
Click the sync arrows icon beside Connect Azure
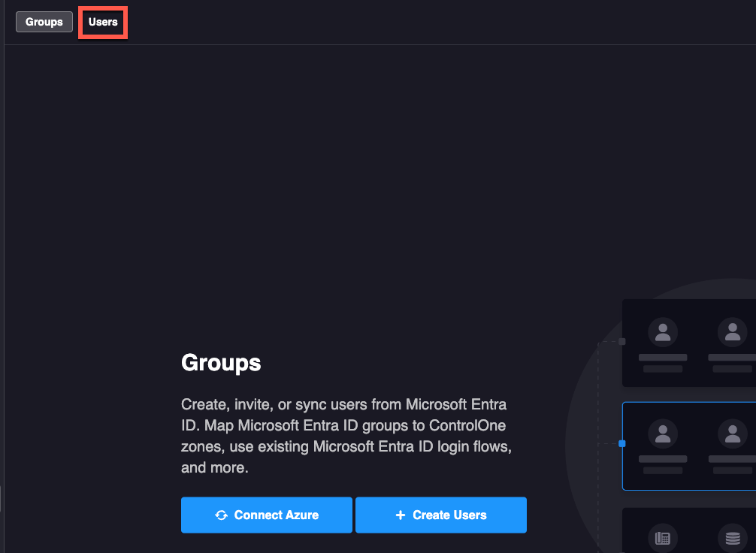[221, 515]
